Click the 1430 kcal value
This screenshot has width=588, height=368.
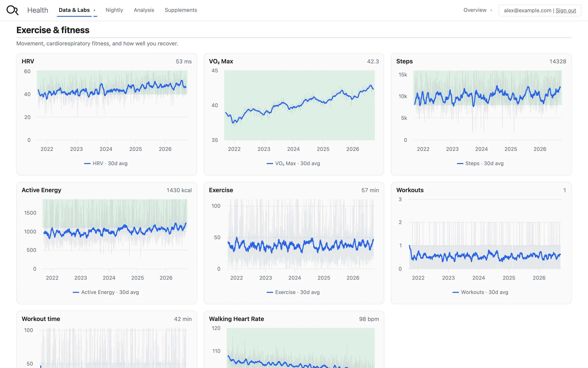pyautogui.click(x=179, y=190)
